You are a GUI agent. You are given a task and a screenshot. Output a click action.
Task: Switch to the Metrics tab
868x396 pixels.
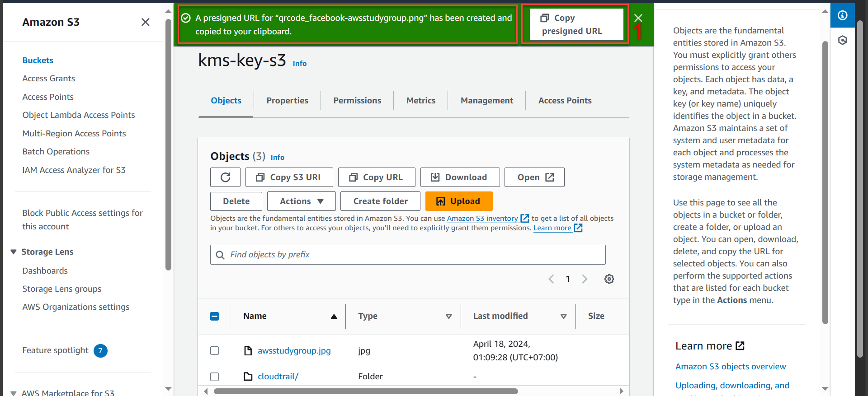(x=421, y=101)
